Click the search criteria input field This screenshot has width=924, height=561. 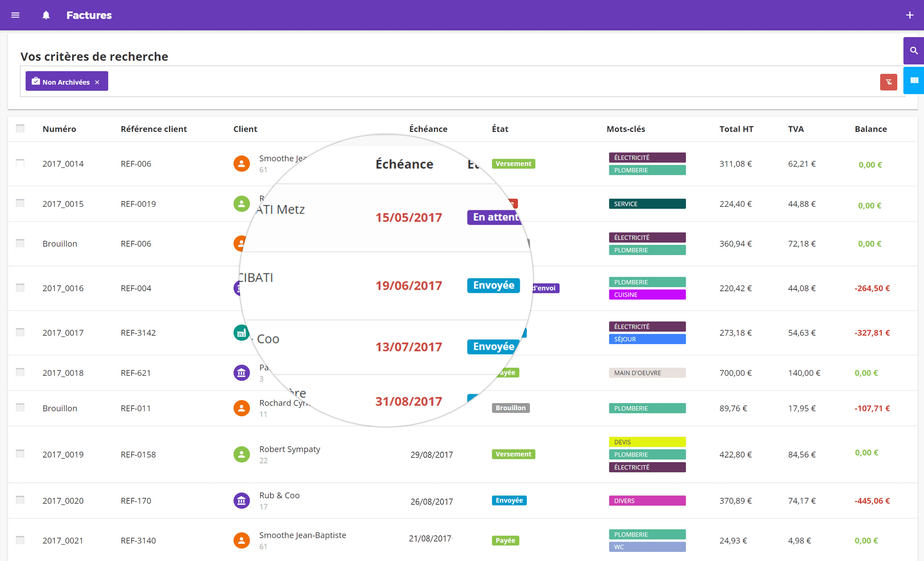click(462, 81)
